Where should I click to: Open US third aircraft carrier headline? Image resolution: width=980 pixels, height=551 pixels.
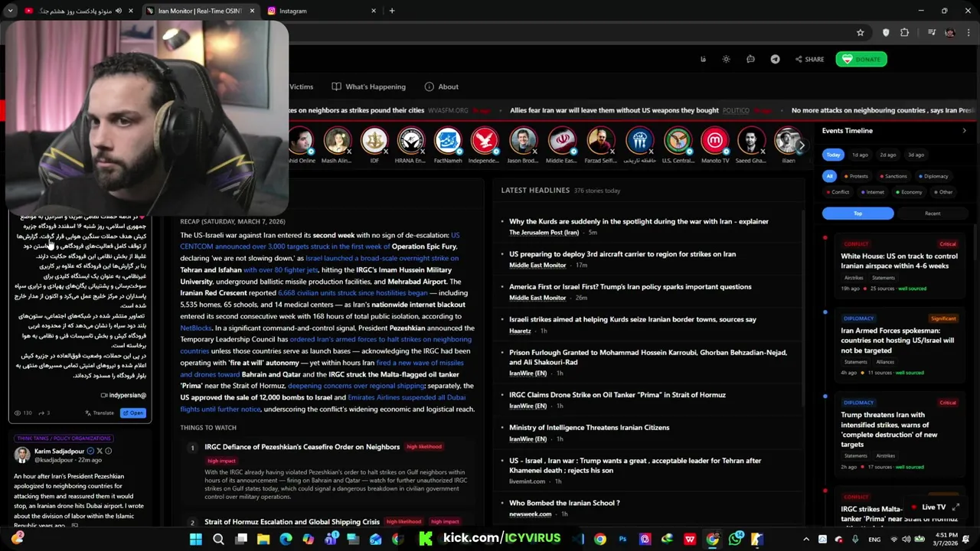(622, 254)
